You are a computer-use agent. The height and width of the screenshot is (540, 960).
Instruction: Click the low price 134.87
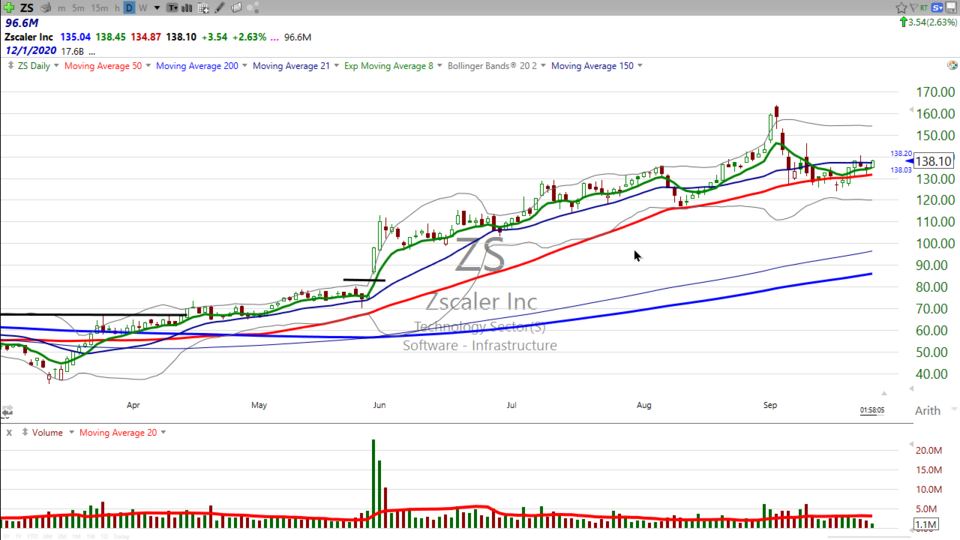tap(146, 37)
